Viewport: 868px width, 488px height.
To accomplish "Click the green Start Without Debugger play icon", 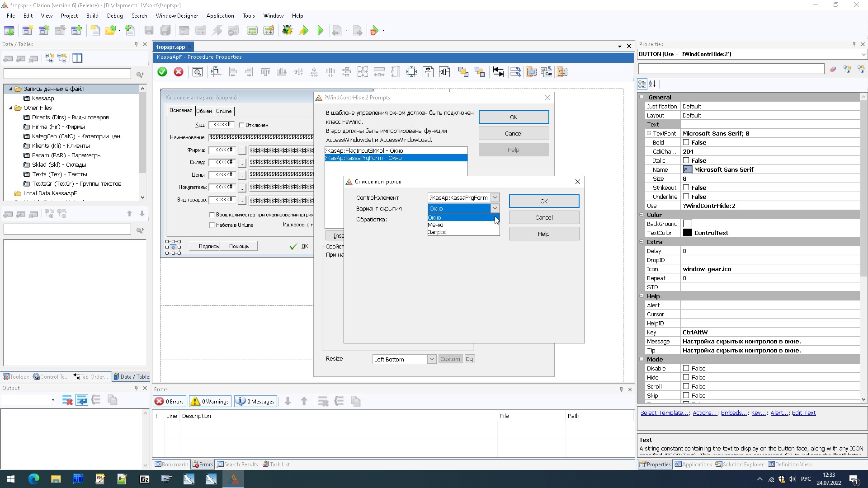I will click(321, 31).
